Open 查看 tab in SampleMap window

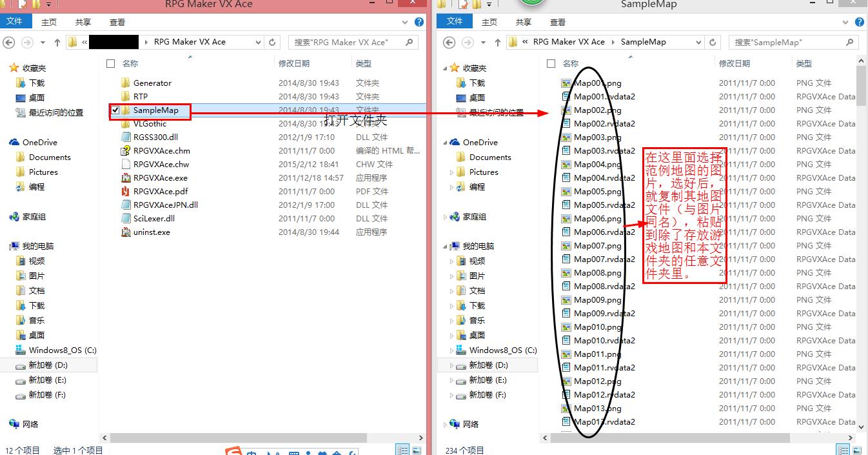coord(558,22)
